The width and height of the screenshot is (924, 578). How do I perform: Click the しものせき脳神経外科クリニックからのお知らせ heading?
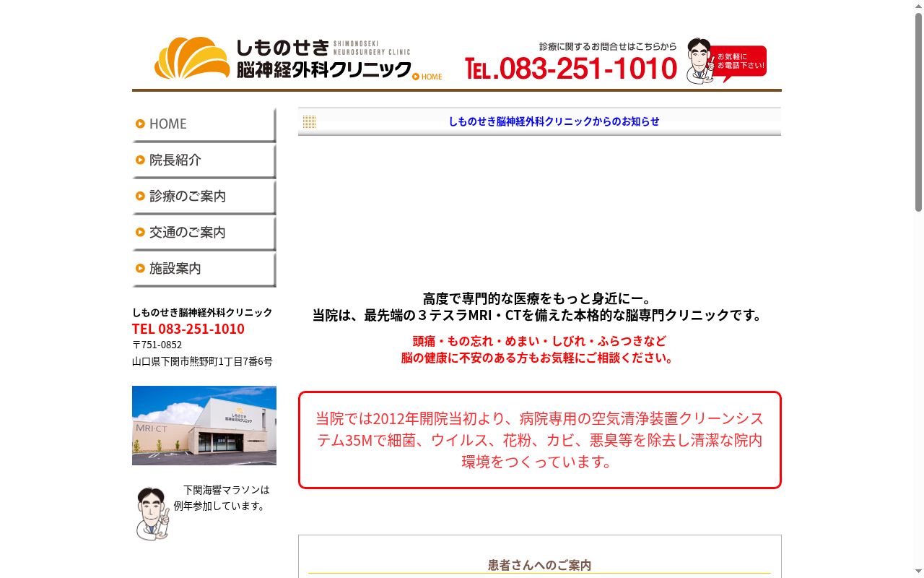pyautogui.click(x=554, y=121)
